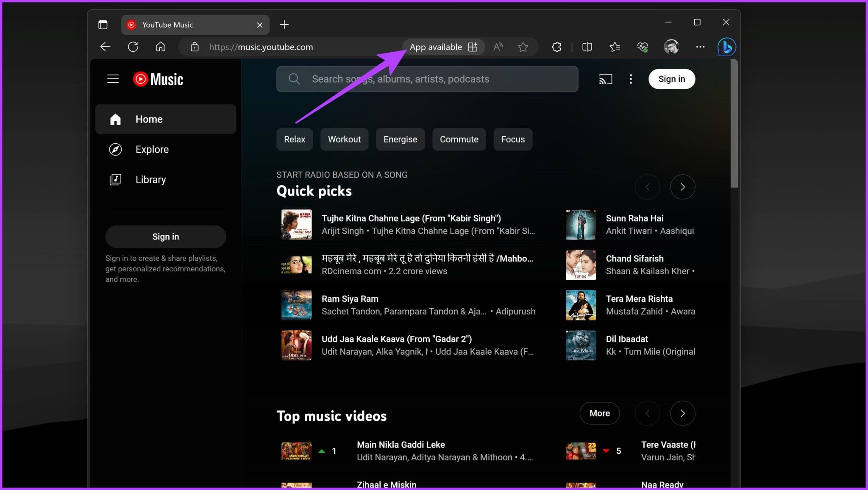The image size is (868, 490).
Task: Click the Sign in button in sidebar
Action: [x=165, y=237]
